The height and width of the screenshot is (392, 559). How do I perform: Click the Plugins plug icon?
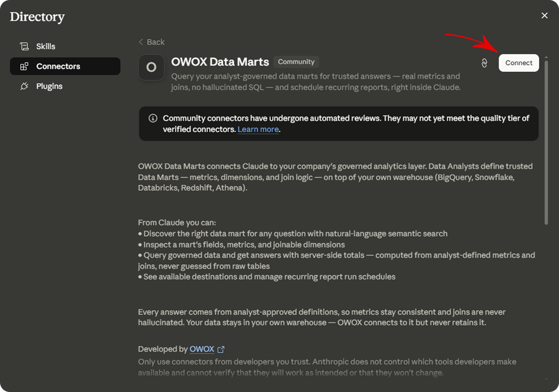tap(24, 86)
